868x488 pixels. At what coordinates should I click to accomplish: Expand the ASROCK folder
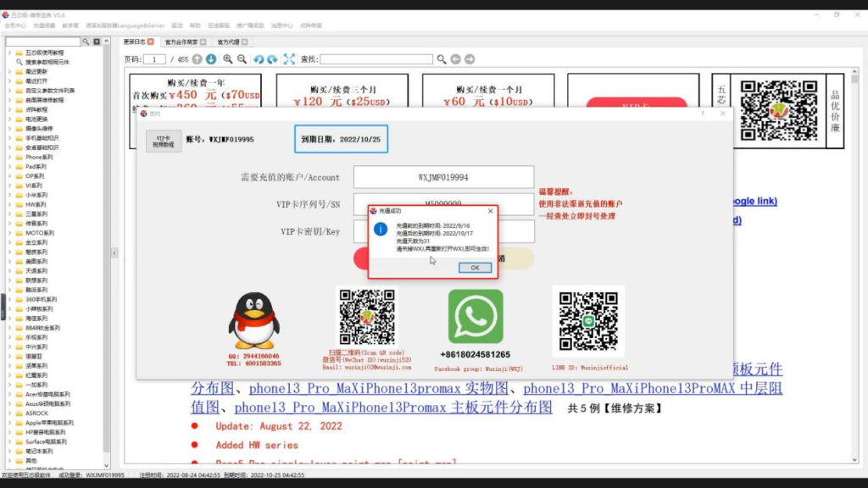coord(9,413)
